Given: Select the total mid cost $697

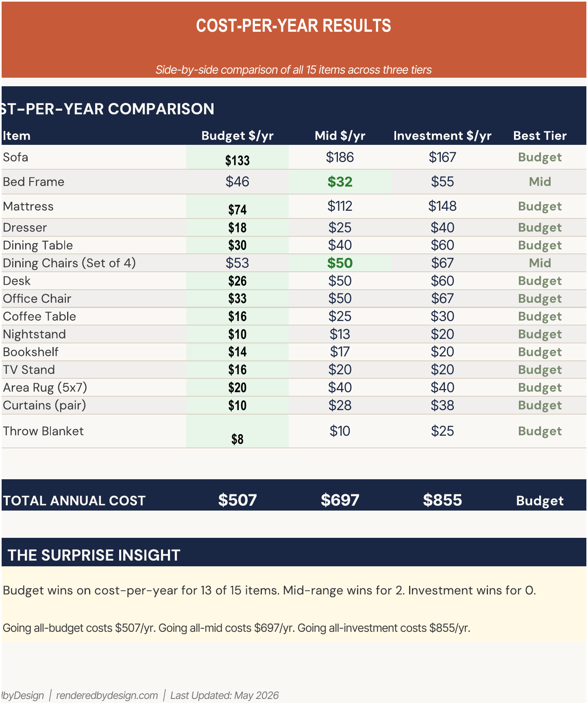Looking at the screenshot, I should coord(340,500).
